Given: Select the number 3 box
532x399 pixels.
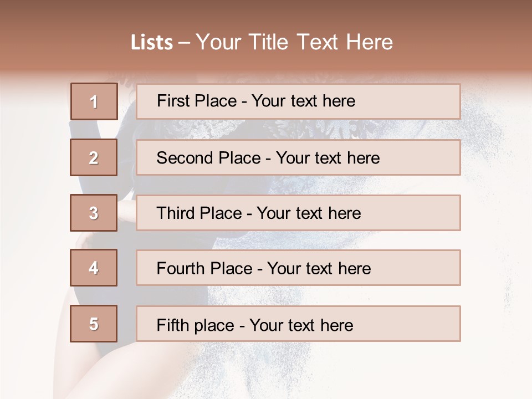Looking at the screenshot, I should click(94, 213).
